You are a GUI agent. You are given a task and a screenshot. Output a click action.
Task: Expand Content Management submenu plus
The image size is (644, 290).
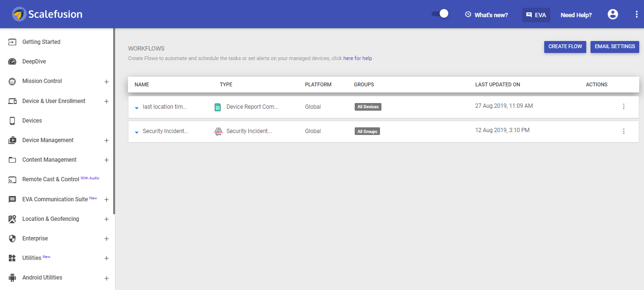106,160
